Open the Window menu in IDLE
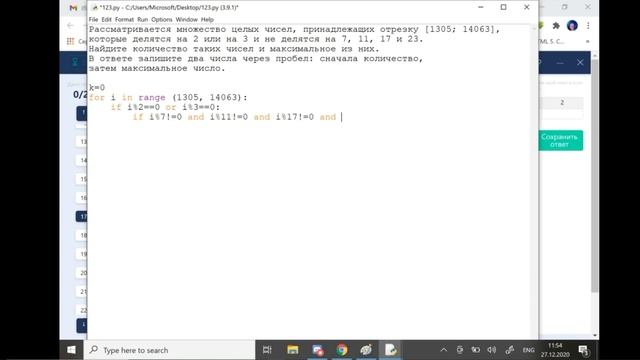 (x=187, y=19)
